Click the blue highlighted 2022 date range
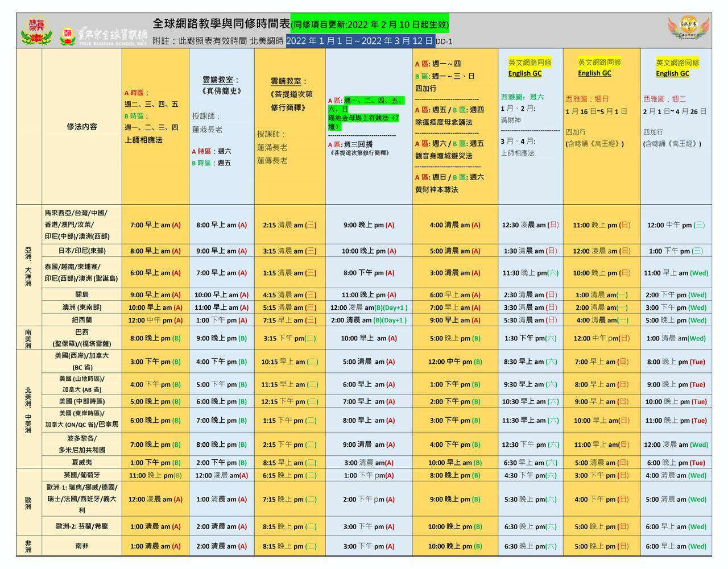 pos(359,41)
